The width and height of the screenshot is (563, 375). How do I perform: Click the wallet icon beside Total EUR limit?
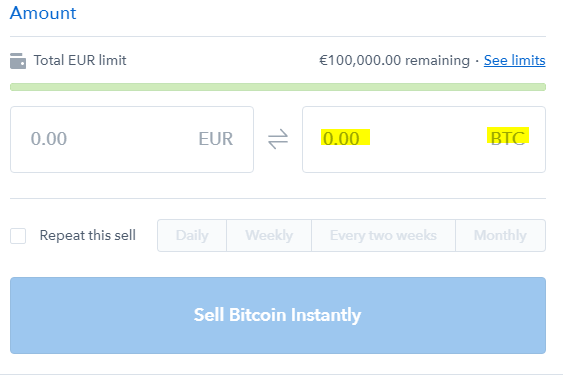click(18, 61)
